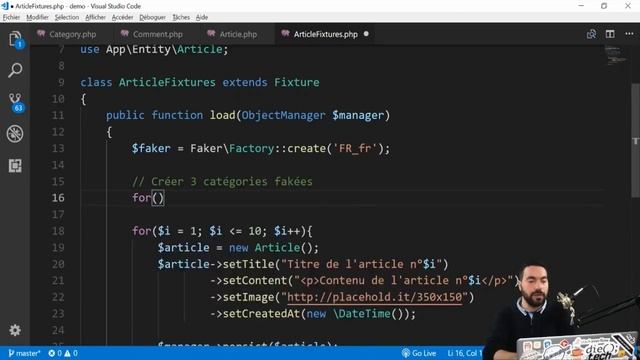Click the comment 'Créer 3 catégories fakées'
Viewport: 640px width, 360px height.
tap(222, 181)
